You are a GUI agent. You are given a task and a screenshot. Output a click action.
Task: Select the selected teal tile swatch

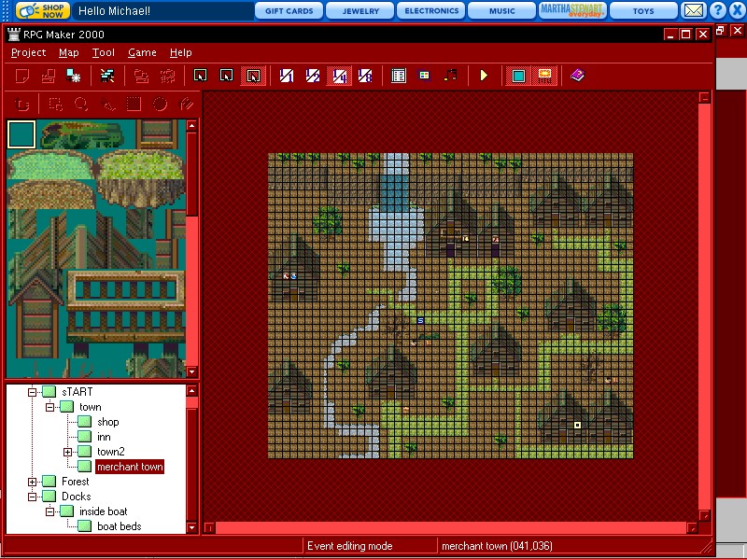[x=21, y=134]
